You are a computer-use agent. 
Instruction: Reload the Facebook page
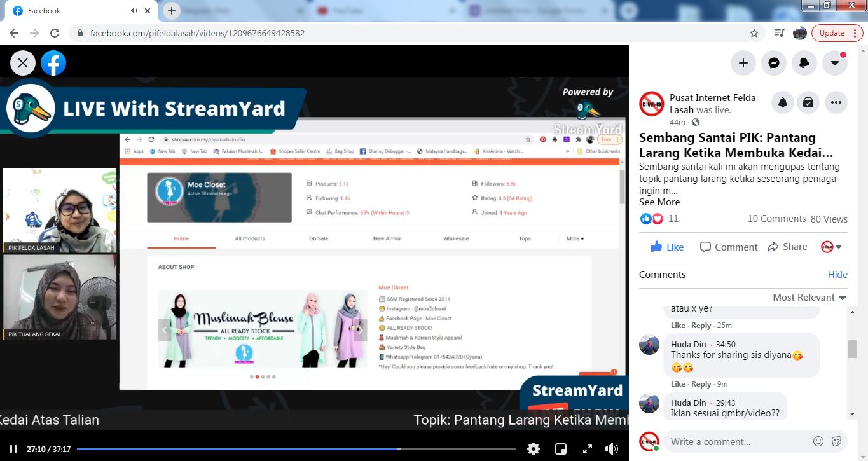[55, 33]
